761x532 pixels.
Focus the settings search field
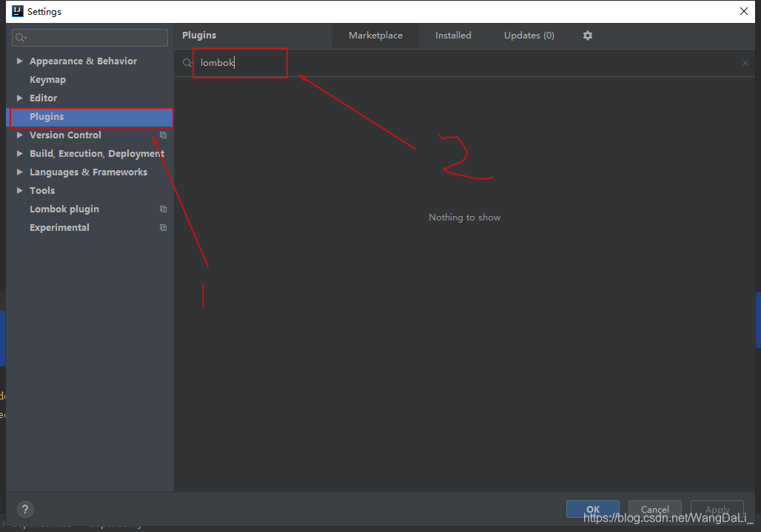[x=90, y=38]
